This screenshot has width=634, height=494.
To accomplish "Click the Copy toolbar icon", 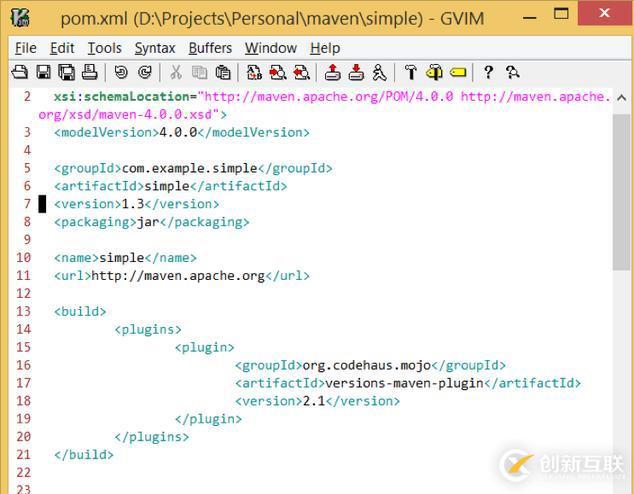I will pos(199,72).
